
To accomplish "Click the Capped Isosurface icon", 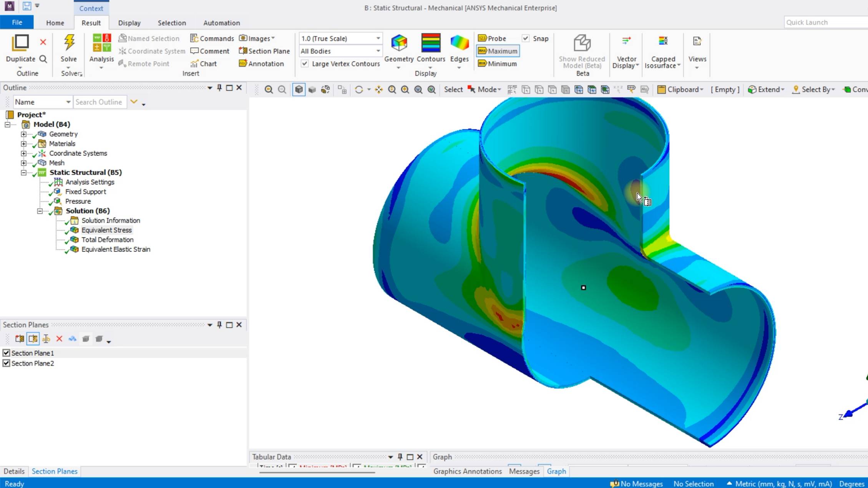I will pos(663,41).
